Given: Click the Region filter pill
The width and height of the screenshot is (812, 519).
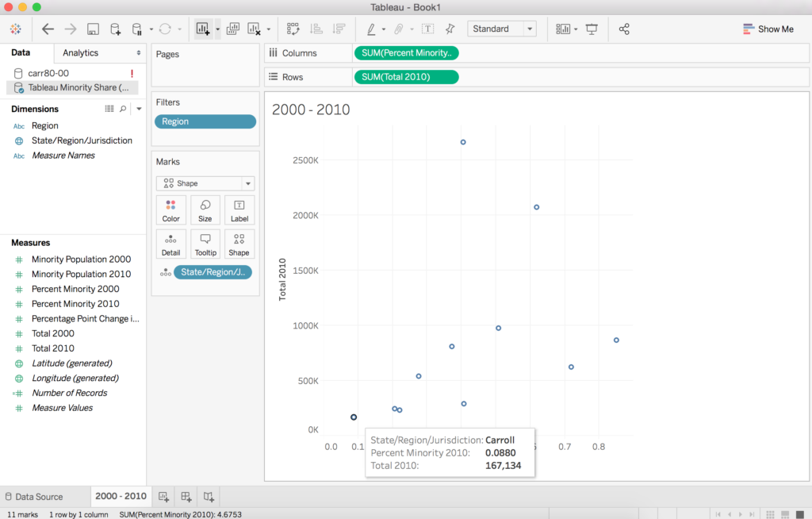Looking at the screenshot, I should [205, 121].
